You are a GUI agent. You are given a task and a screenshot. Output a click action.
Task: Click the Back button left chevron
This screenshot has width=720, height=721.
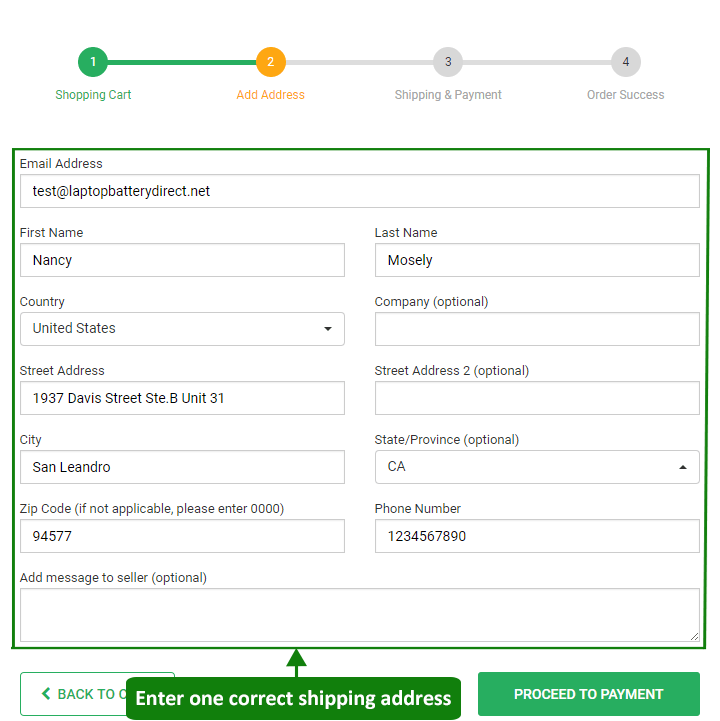tap(46, 694)
